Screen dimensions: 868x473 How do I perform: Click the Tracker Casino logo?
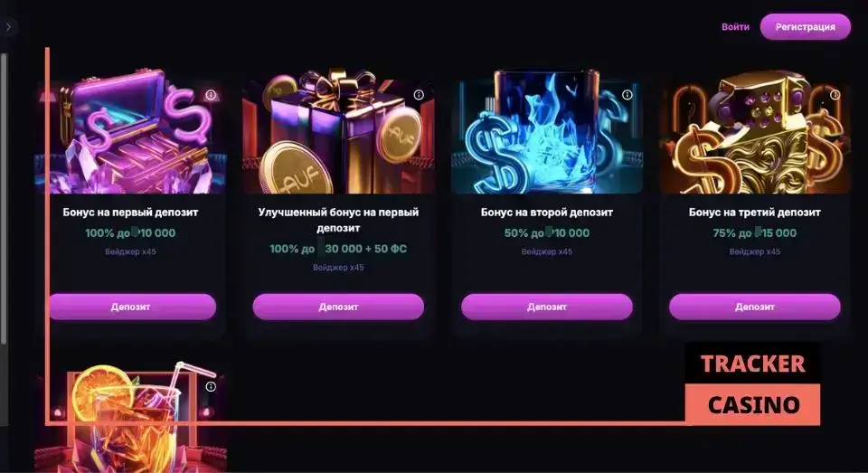point(753,383)
